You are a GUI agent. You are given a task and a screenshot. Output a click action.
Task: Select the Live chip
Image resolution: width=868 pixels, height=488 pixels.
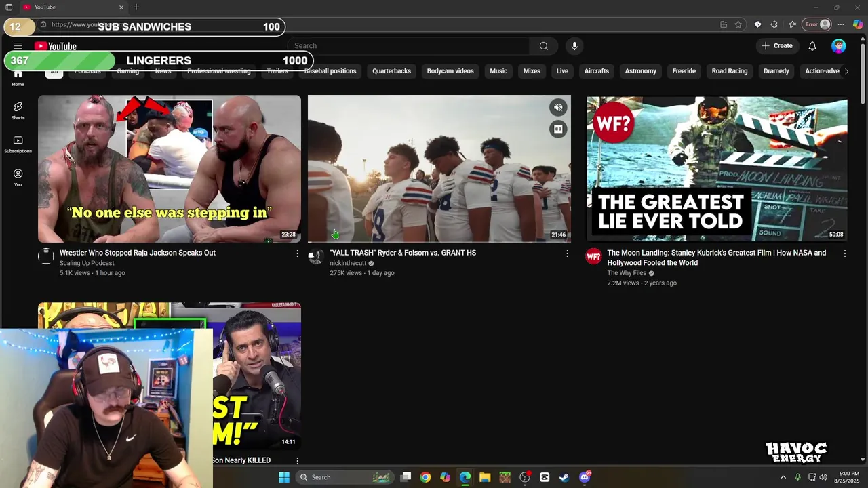coord(562,71)
